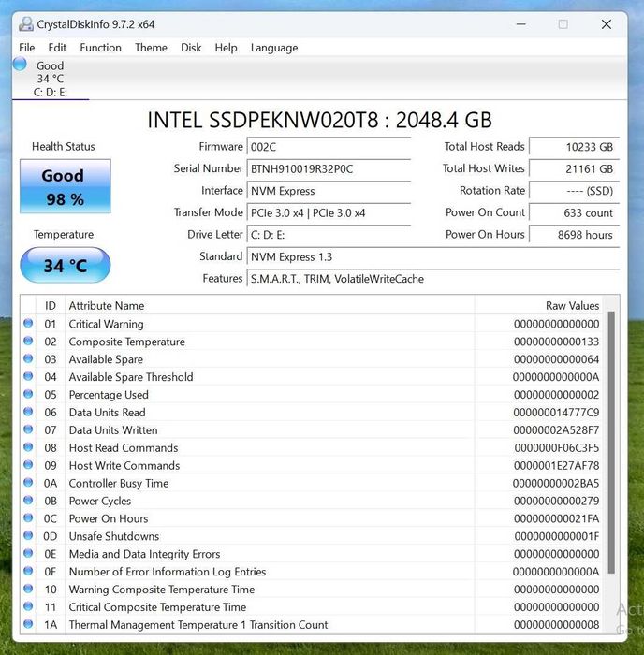Open the Edit menu

57,48
